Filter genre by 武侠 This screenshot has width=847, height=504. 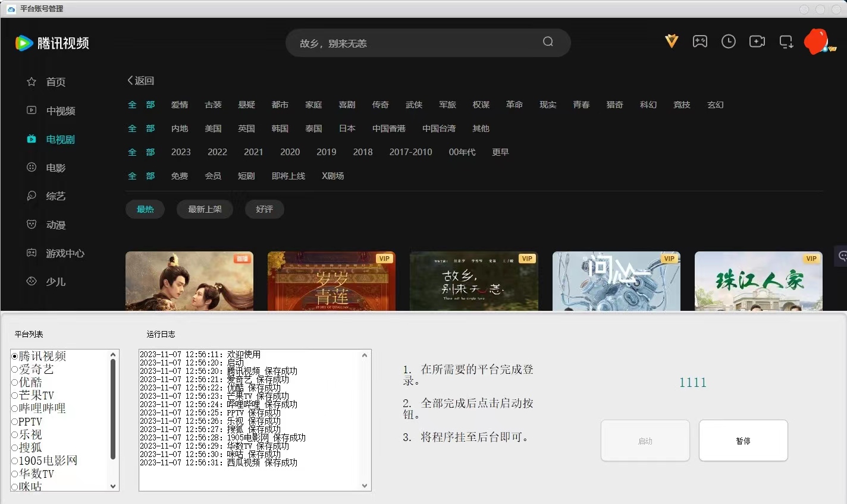pos(414,105)
